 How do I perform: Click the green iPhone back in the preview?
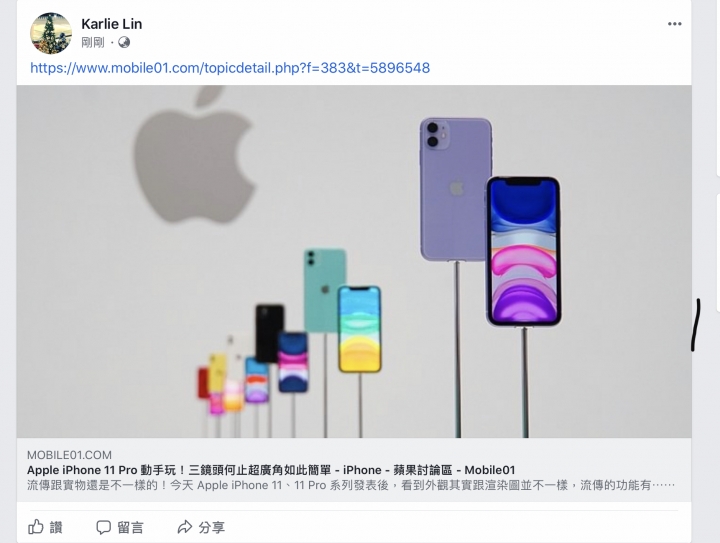[325, 290]
